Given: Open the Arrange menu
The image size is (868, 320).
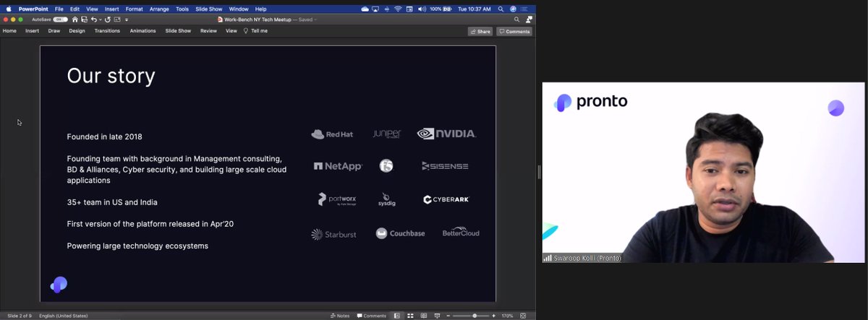Looking at the screenshot, I should coord(159,9).
